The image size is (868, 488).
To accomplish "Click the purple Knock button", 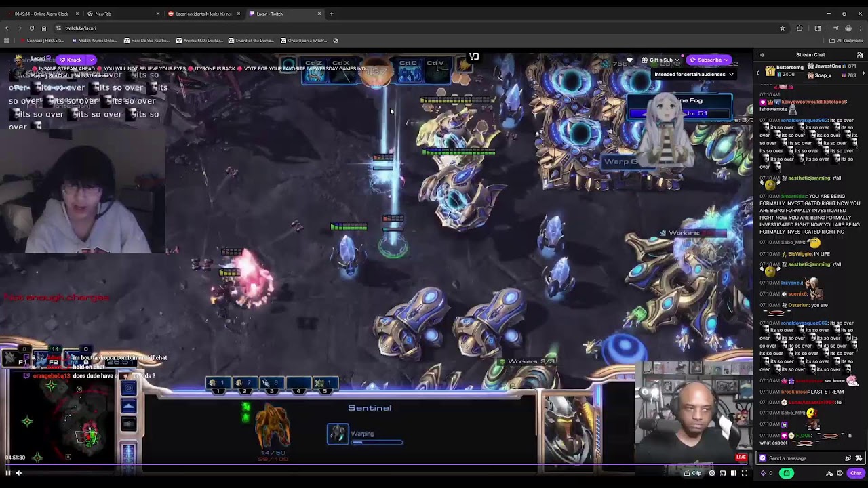I will [71, 60].
